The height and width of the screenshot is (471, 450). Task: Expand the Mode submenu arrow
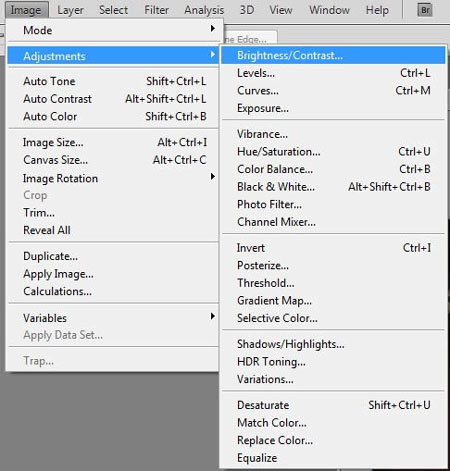(x=212, y=29)
